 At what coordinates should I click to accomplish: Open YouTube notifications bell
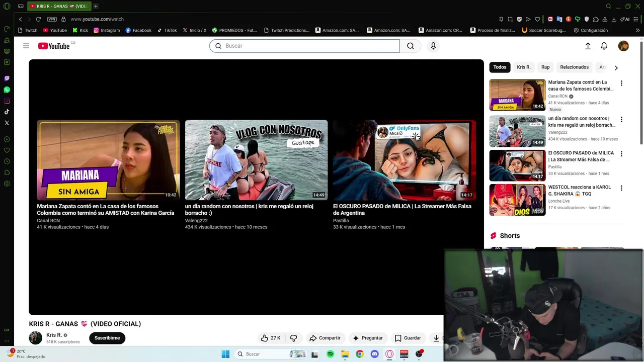point(604,46)
